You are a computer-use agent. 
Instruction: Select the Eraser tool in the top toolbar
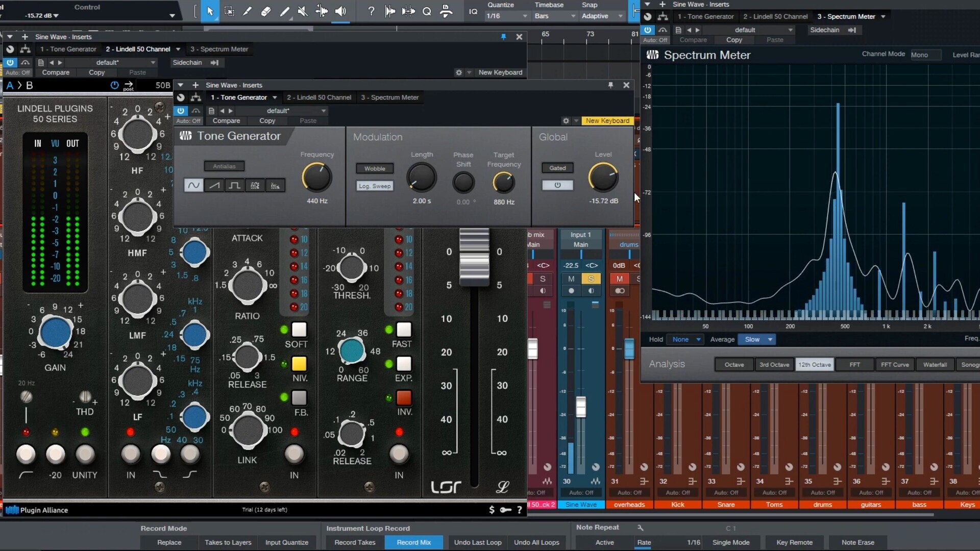tap(266, 11)
